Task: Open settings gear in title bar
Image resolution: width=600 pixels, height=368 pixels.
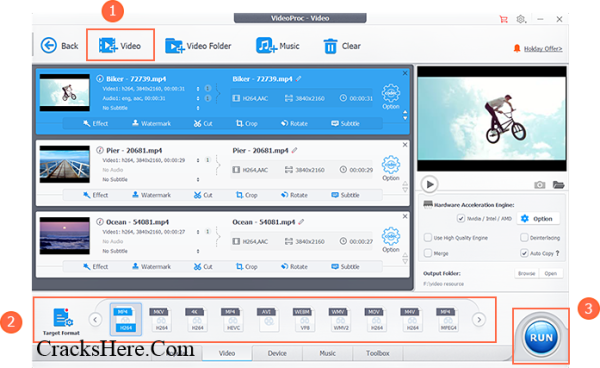Action: pos(521,19)
